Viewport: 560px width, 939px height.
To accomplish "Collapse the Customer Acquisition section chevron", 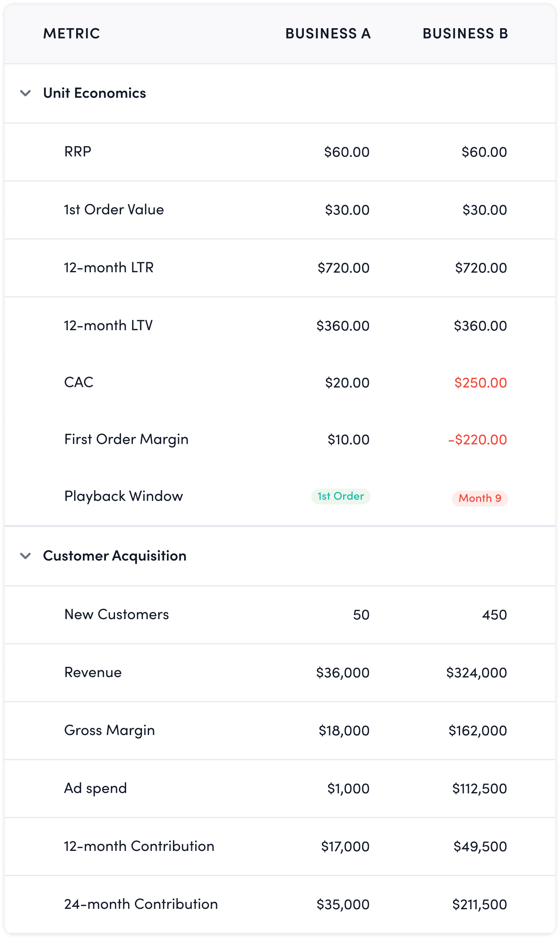I will coord(26,556).
